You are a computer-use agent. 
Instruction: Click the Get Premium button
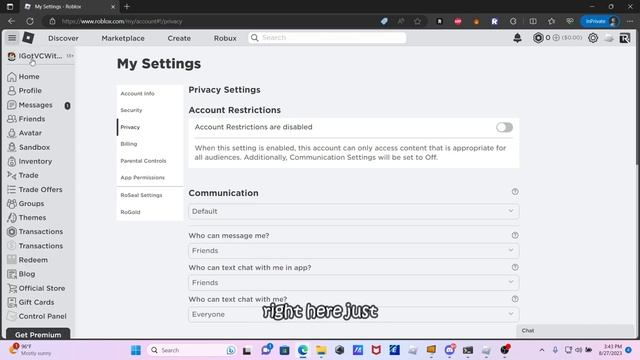38,334
